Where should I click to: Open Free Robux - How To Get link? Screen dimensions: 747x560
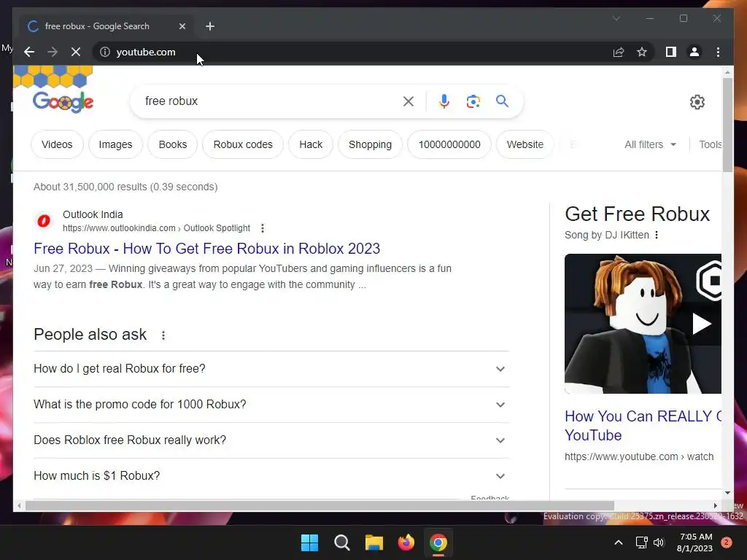(206, 249)
